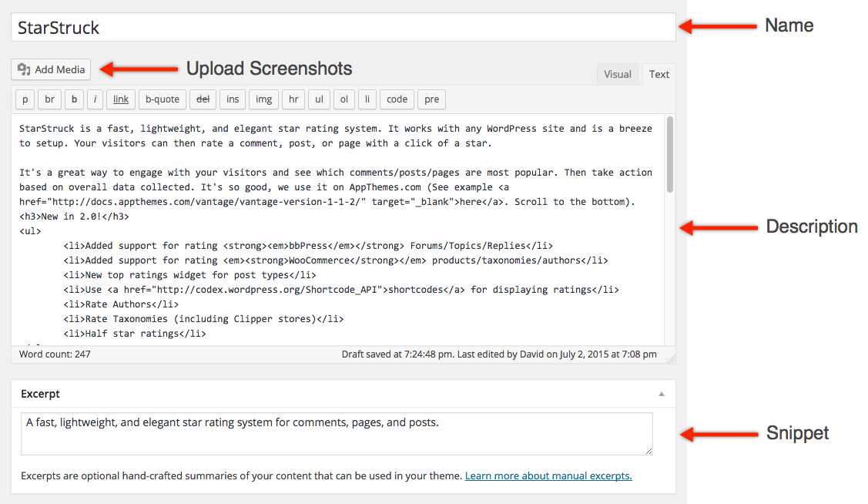Insert a horizontal rule with the hr button
Viewport: 868px width, 504px height.
pyautogui.click(x=293, y=99)
